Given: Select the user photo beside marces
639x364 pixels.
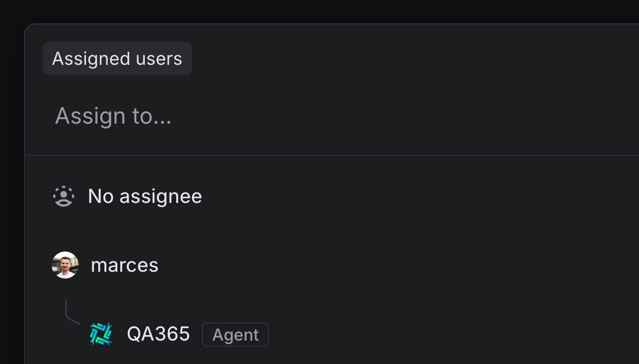Looking at the screenshot, I should pos(65,265).
